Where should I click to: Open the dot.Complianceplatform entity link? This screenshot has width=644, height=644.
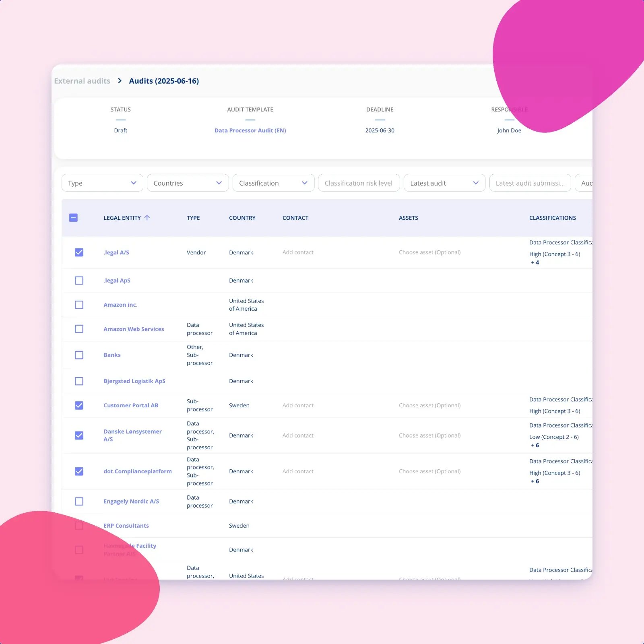click(x=138, y=471)
